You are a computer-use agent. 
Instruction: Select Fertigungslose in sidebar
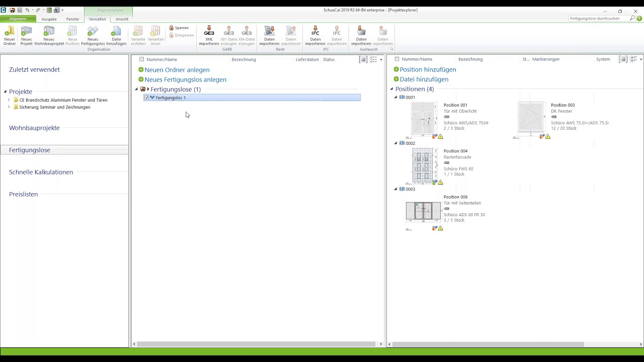(64, 150)
